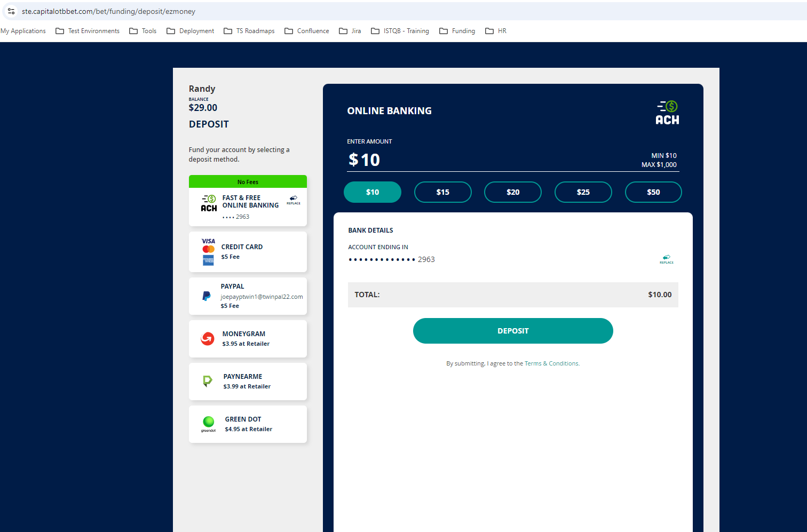Click Replace icon on Online Banking sidebar card
This screenshot has height=532, width=807.
point(294,200)
